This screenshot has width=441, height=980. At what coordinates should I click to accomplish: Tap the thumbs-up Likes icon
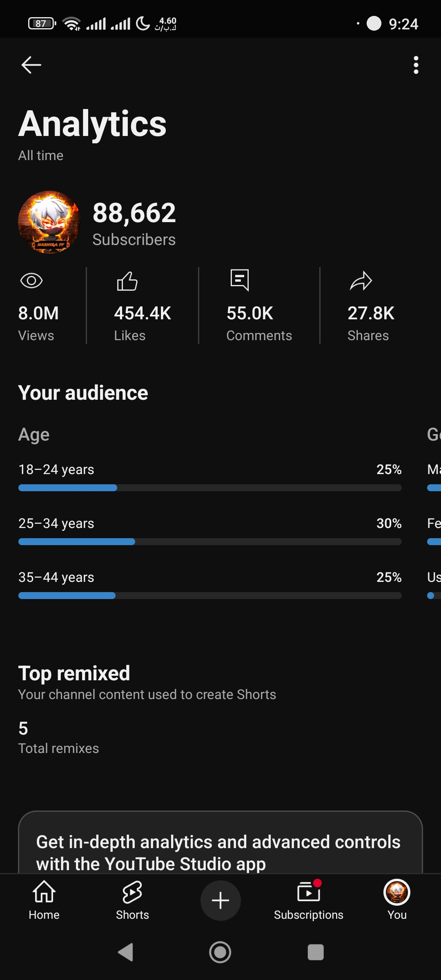pyautogui.click(x=127, y=281)
